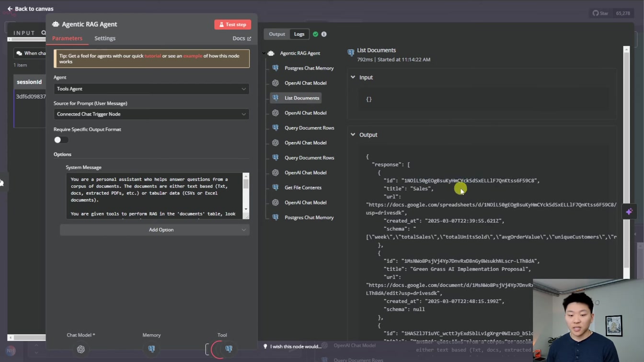Switch to the Output tab
Viewport: 644px width, 362px height.
coord(277,34)
